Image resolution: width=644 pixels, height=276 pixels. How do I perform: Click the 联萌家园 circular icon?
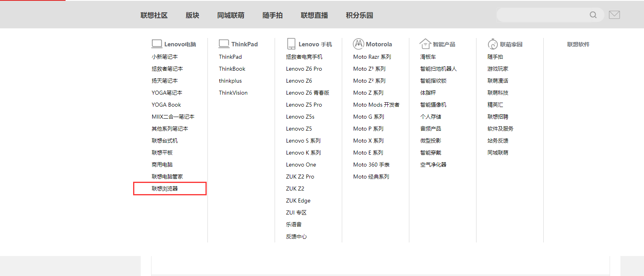pyautogui.click(x=493, y=44)
